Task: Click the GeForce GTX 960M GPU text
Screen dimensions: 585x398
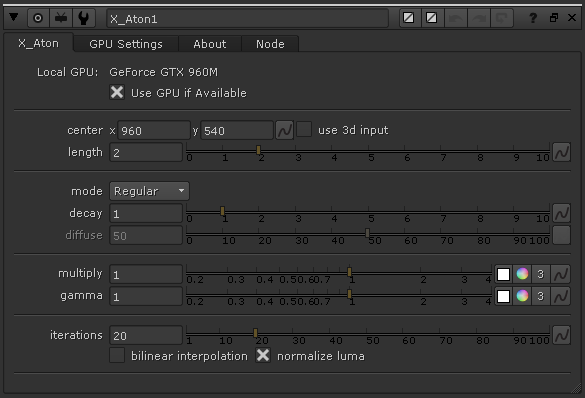Action: pyautogui.click(x=163, y=72)
